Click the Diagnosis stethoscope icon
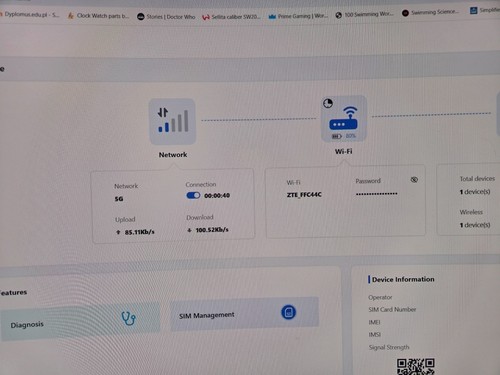 click(128, 318)
